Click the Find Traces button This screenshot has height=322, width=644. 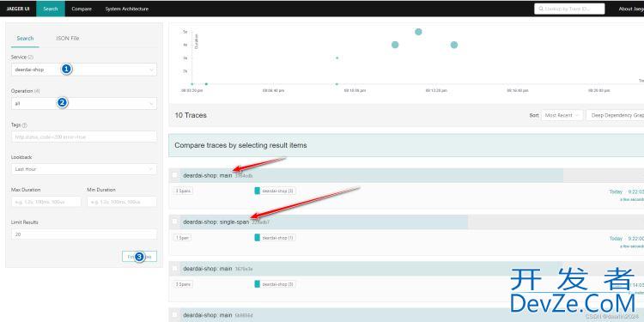[x=139, y=257]
